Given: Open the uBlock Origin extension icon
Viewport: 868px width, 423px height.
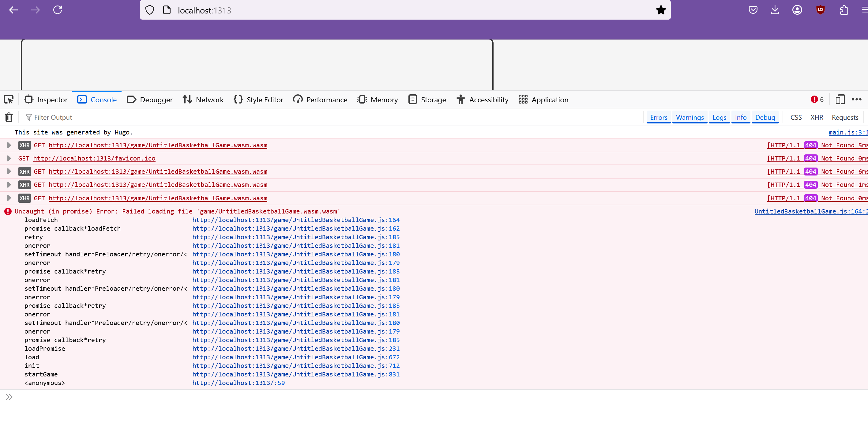Looking at the screenshot, I should click(x=820, y=10).
